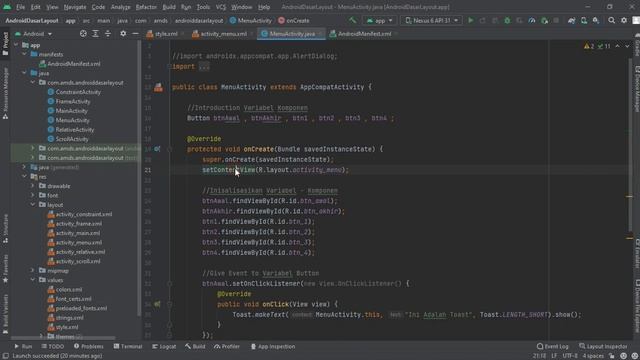This screenshot has height=360, width=640.
Task: Hide the Project panel with minus icon
Action: 135,34
